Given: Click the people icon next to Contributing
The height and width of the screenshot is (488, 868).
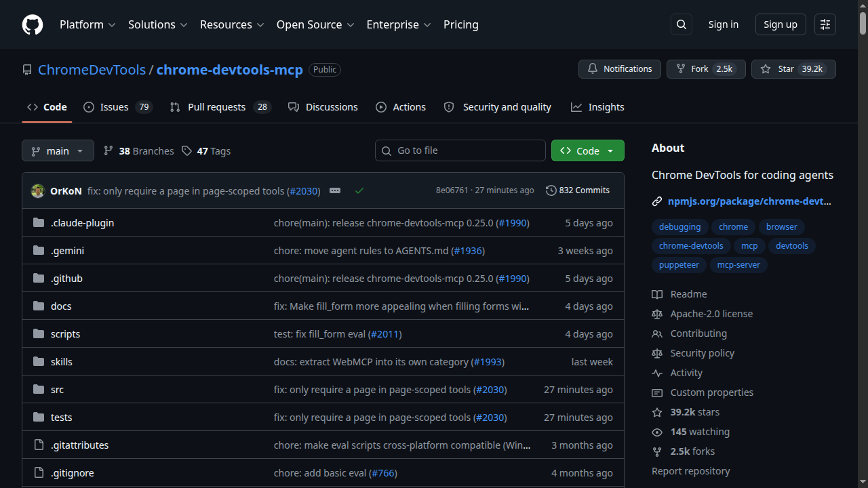Looking at the screenshot, I should [x=657, y=333].
